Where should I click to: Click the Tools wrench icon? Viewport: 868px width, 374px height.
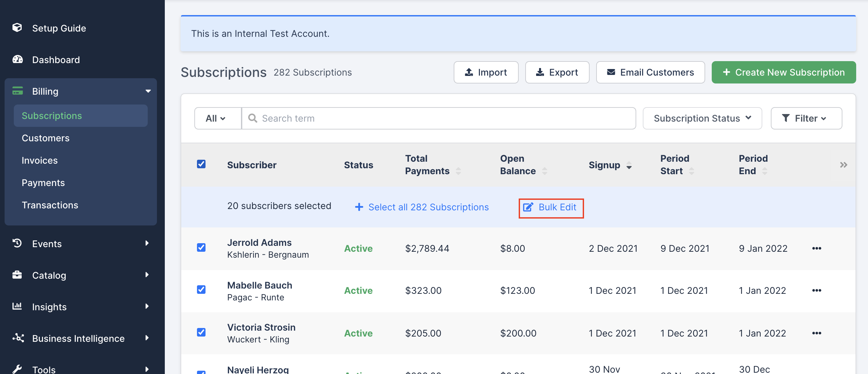tap(17, 369)
